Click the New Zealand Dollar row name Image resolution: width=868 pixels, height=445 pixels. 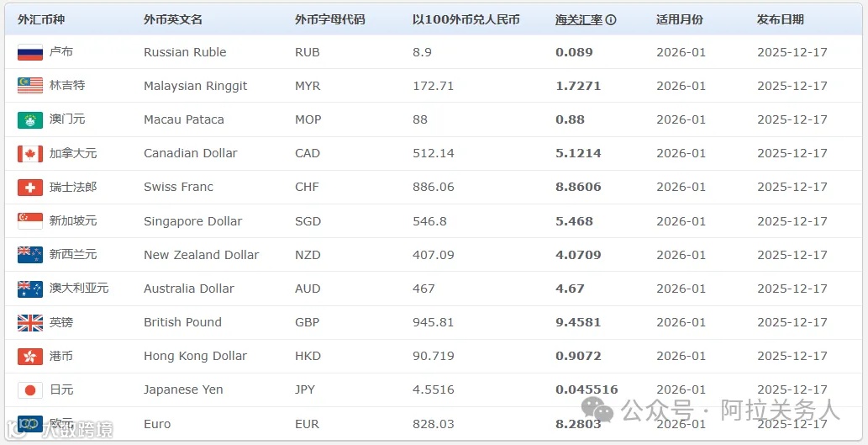[201, 255]
